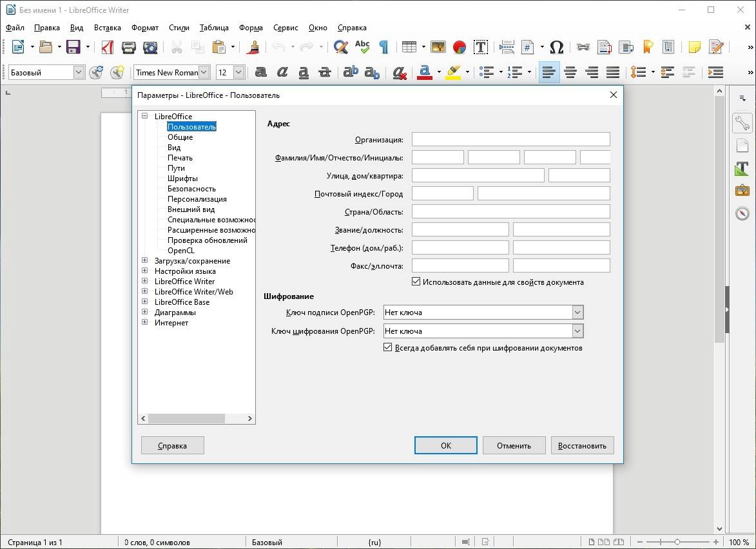This screenshot has width=756, height=549.
Task: Click the Страна/Область input field
Action: [x=510, y=211]
